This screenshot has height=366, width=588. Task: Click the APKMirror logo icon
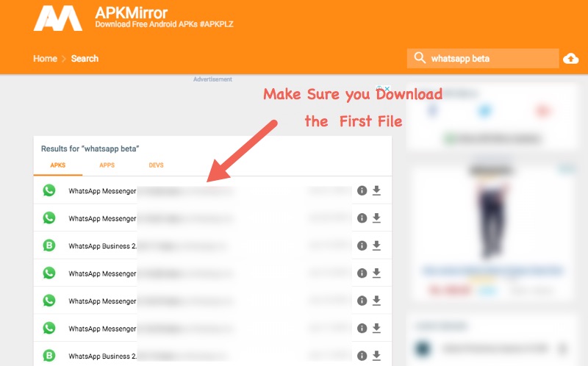click(x=58, y=18)
